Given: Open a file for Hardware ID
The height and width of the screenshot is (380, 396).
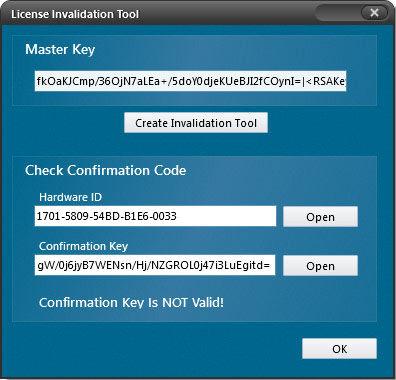Looking at the screenshot, I should (320, 217).
